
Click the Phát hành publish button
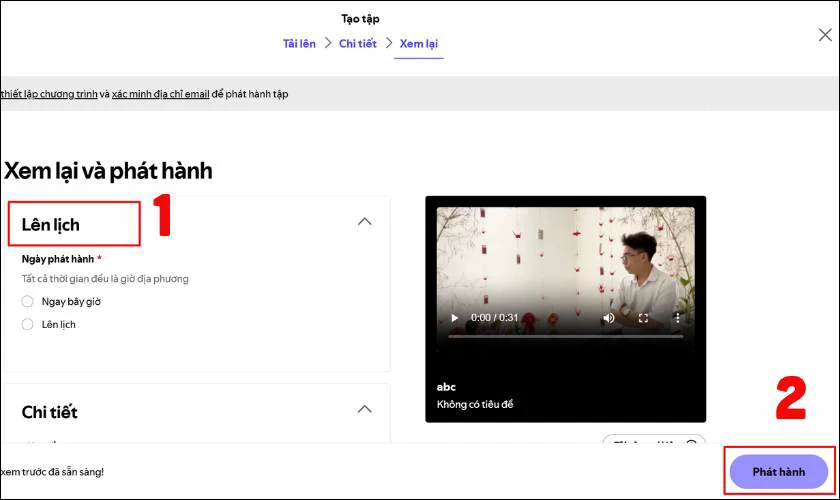[x=778, y=472]
